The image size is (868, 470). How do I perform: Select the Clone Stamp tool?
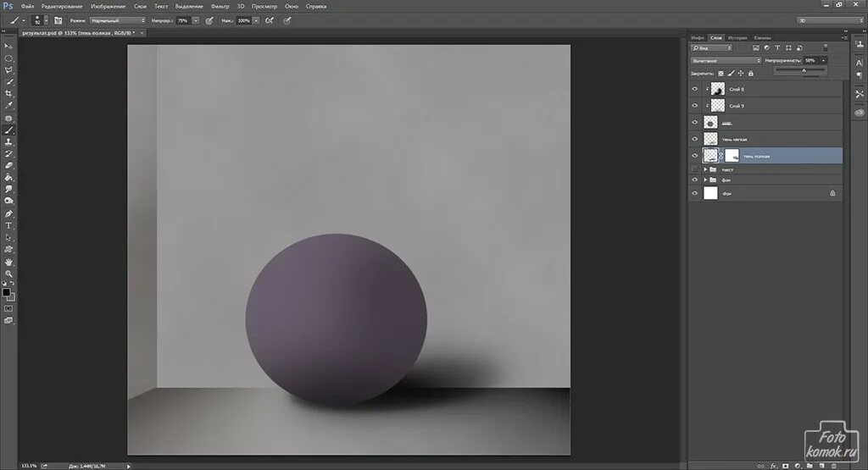(x=8, y=141)
